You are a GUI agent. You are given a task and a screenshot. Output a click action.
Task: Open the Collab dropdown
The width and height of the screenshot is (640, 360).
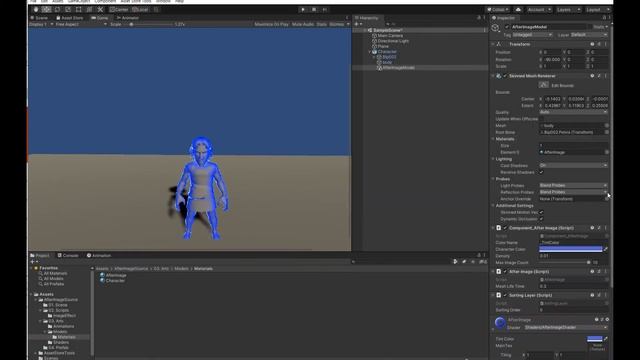(x=498, y=9)
